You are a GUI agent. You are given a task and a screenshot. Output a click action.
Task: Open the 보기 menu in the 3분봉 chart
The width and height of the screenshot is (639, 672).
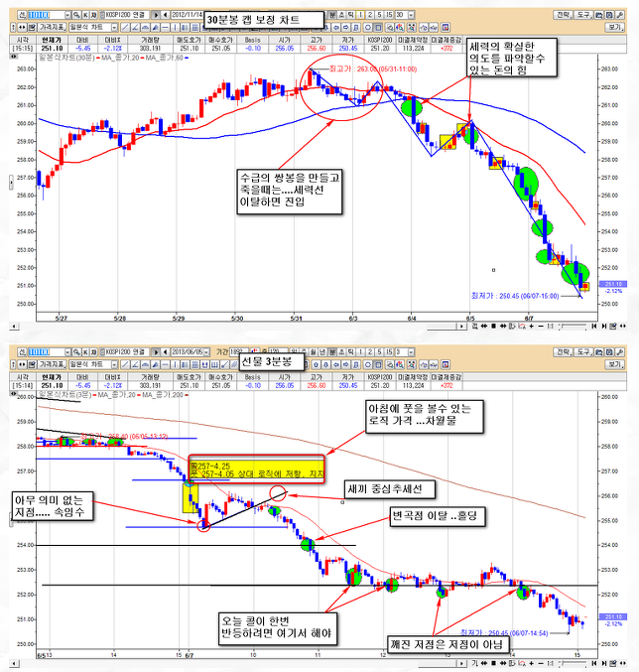pyautogui.click(x=614, y=364)
